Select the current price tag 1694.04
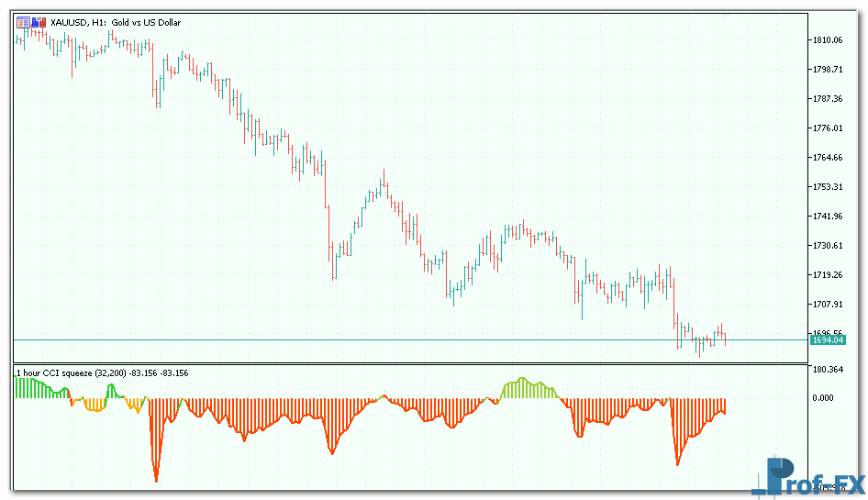This screenshot has height=500, width=868. pyautogui.click(x=827, y=340)
